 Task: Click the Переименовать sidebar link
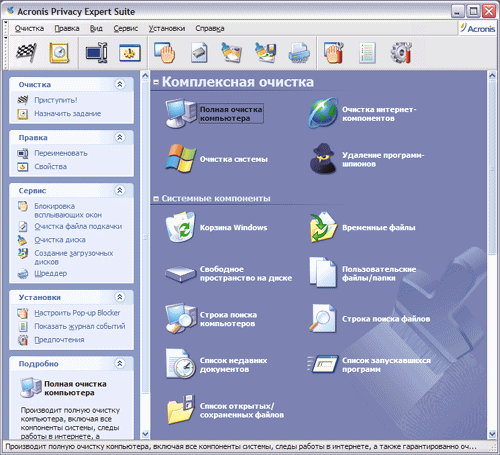click(61, 153)
